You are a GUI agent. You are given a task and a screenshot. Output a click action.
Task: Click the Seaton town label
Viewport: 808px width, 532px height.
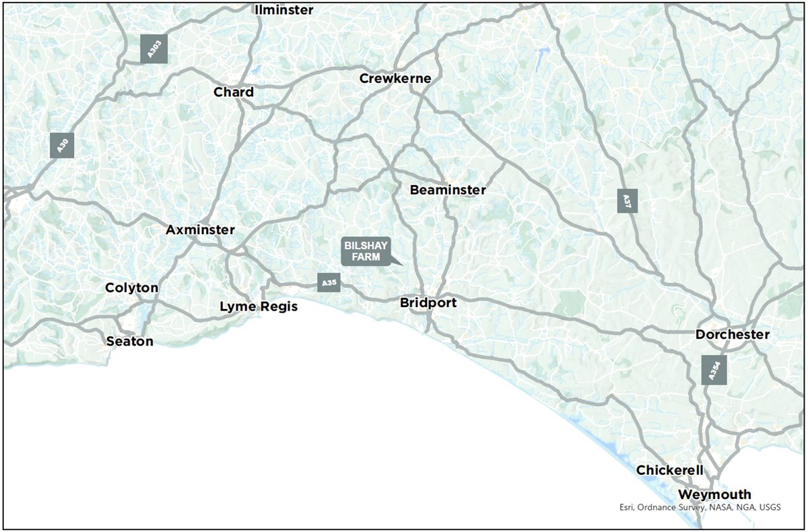point(129,341)
